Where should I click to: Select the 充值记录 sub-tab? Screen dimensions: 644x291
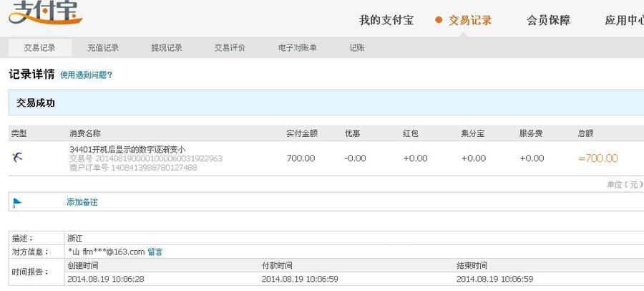coord(103,48)
